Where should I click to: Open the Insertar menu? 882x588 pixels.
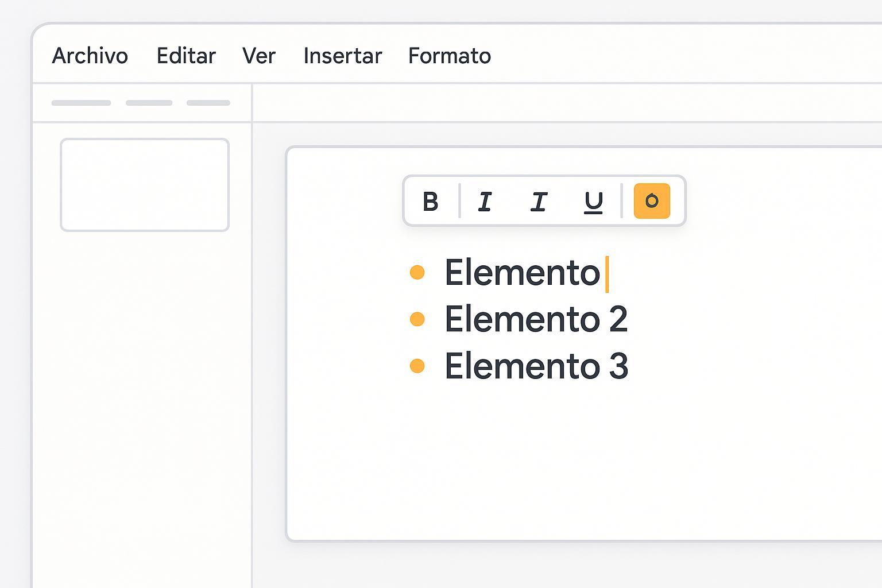coord(343,56)
